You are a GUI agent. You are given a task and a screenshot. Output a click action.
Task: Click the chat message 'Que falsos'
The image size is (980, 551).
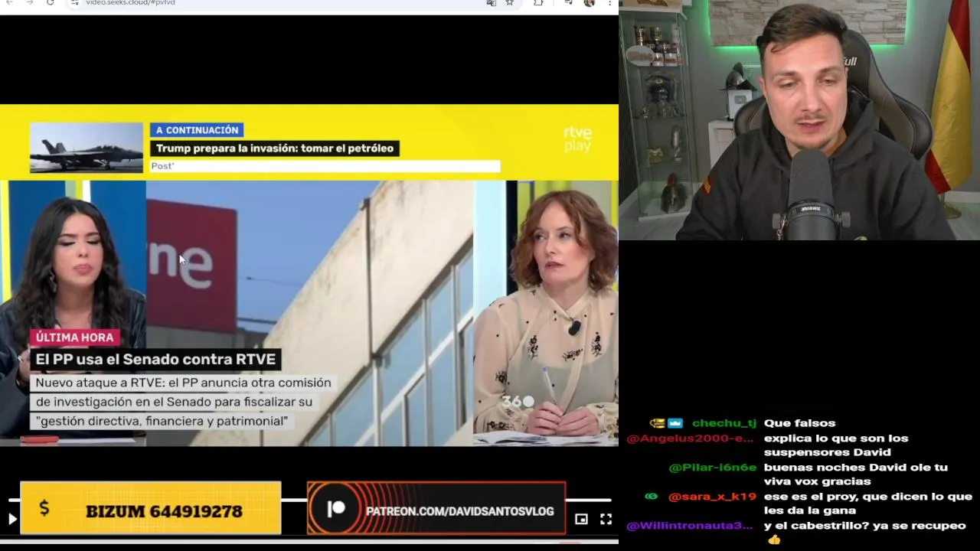pyautogui.click(x=800, y=423)
